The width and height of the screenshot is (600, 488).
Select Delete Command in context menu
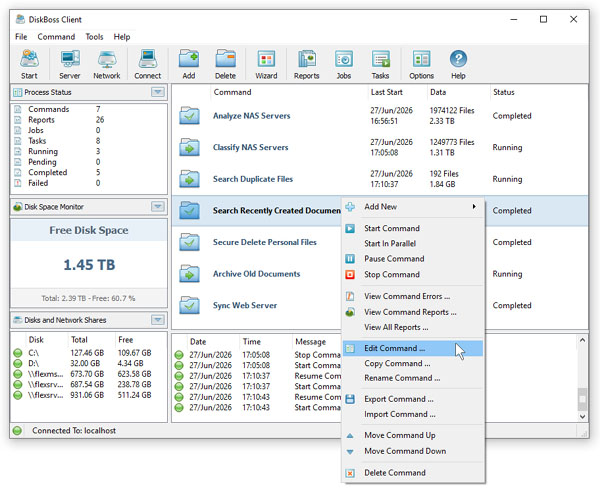(x=413, y=473)
